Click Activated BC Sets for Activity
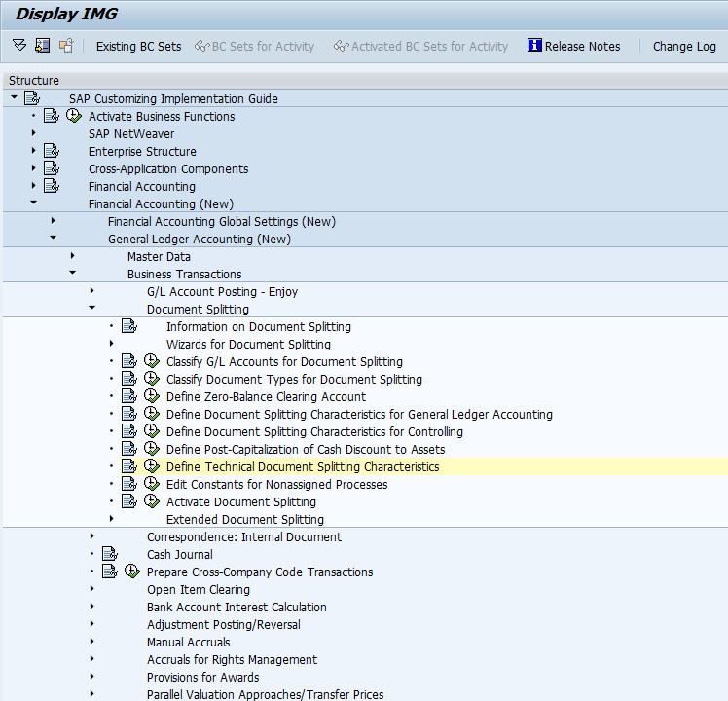 coord(420,47)
